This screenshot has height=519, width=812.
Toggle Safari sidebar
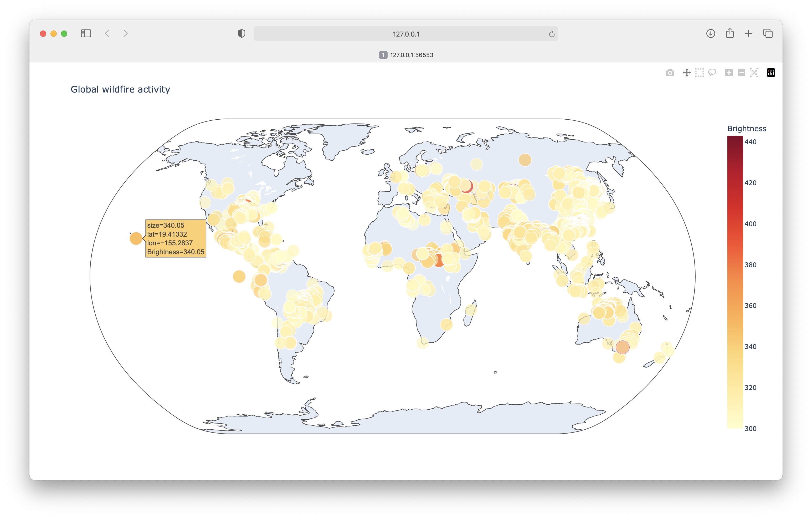86,33
